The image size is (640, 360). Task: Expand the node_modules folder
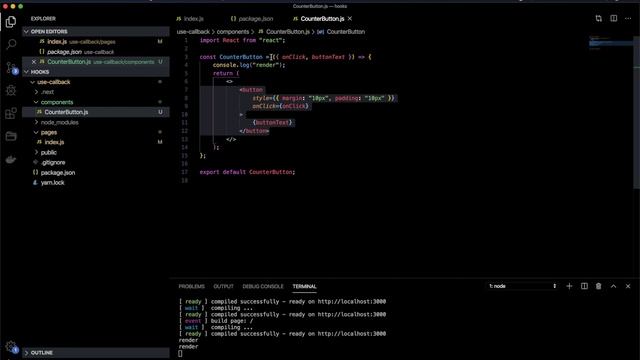tap(96, 122)
